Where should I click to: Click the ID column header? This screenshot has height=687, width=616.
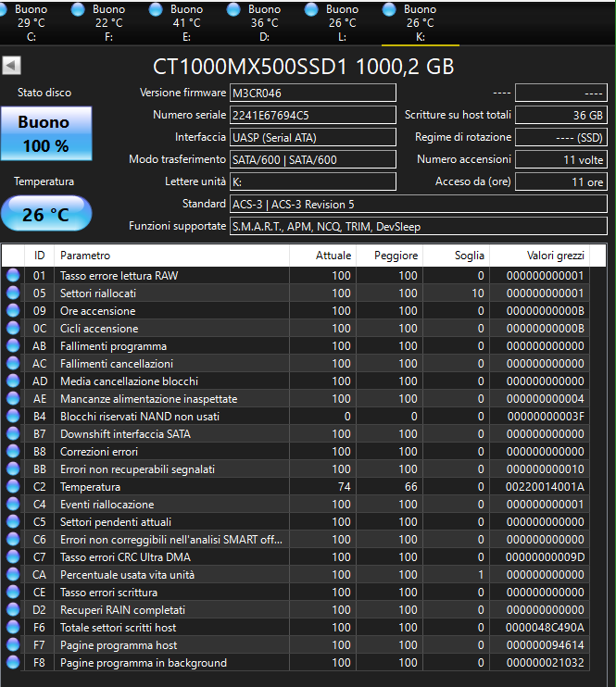tap(40, 256)
